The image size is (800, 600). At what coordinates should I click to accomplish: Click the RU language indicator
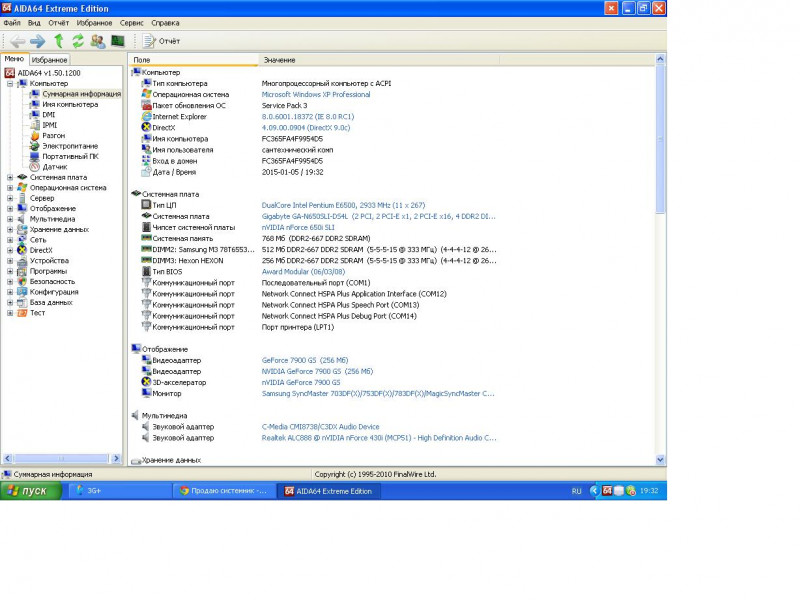tap(577, 491)
